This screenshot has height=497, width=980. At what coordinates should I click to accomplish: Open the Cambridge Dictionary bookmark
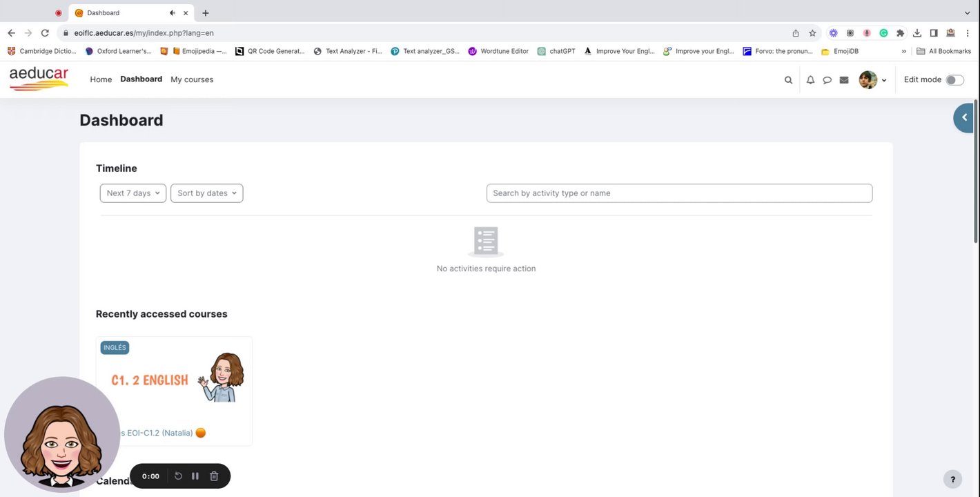point(42,51)
